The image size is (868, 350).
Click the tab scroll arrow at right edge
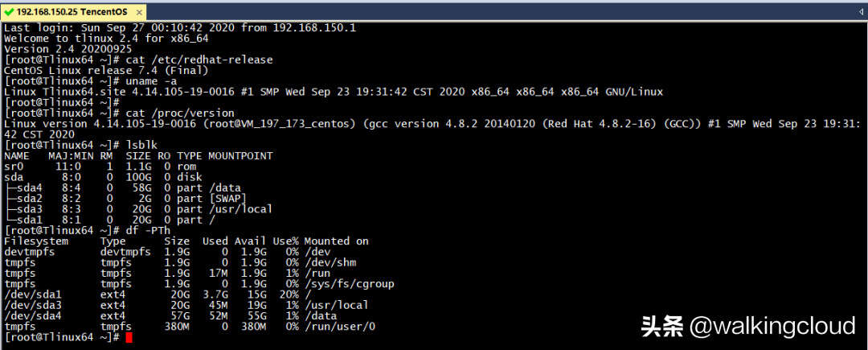pos(861,11)
